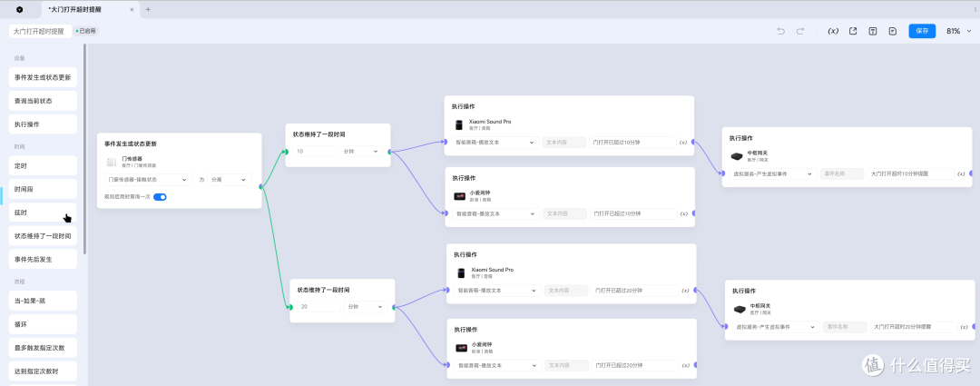Add 最多触发指定次数 node from sidebar
Viewport: 980px width, 386px height.
[43, 347]
